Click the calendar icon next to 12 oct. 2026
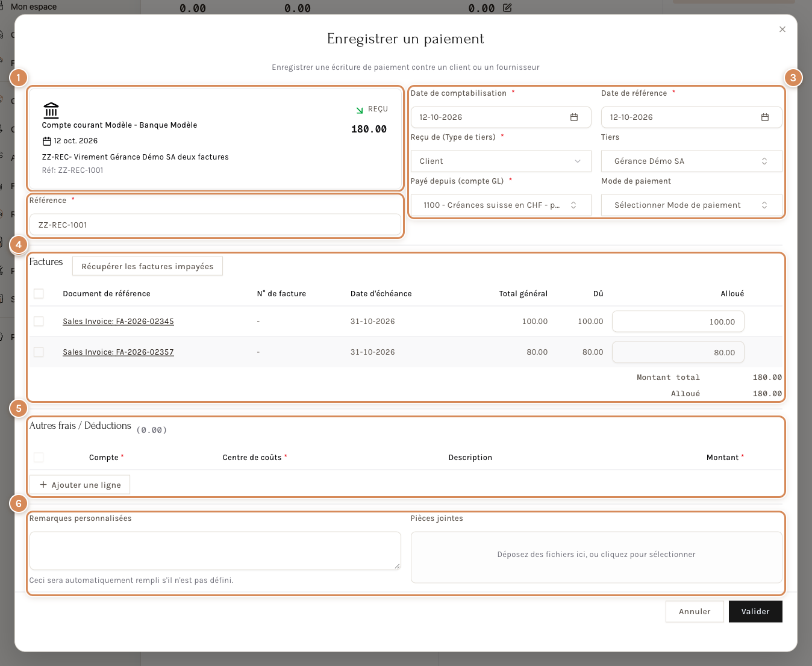This screenshot has height=666, width=812. click(46, 141)
